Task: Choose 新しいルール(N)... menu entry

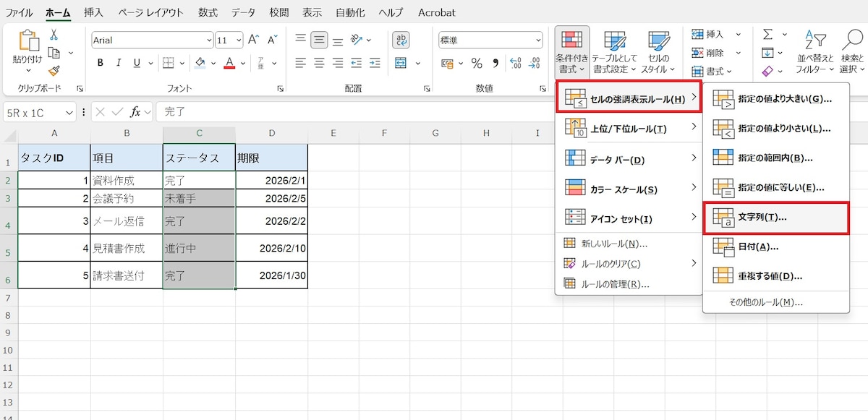Action: 614,244
